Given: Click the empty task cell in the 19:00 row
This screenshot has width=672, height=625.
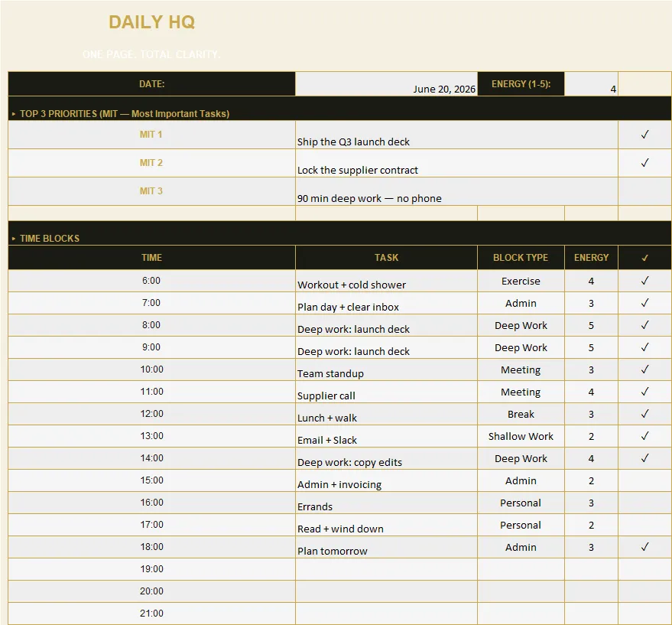Looking at the screenshot, I should click(386, 569).
